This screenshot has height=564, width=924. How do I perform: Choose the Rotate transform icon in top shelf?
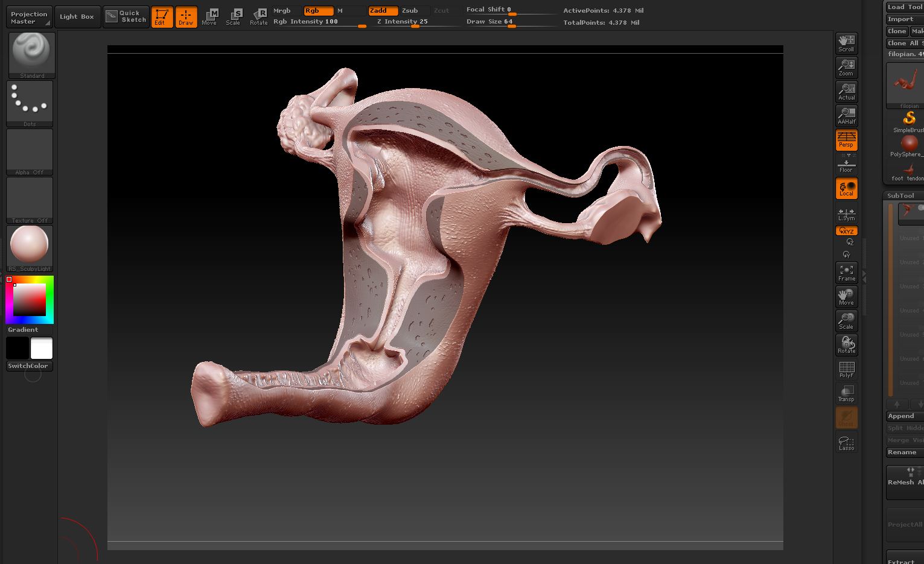(259, 17)
